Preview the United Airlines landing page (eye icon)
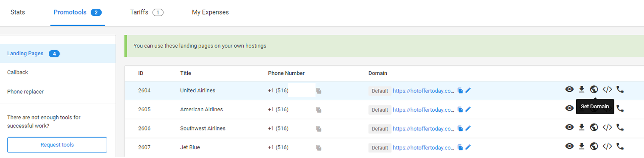Viewport: 644px width, 158px height. click(x=569, y=89)
